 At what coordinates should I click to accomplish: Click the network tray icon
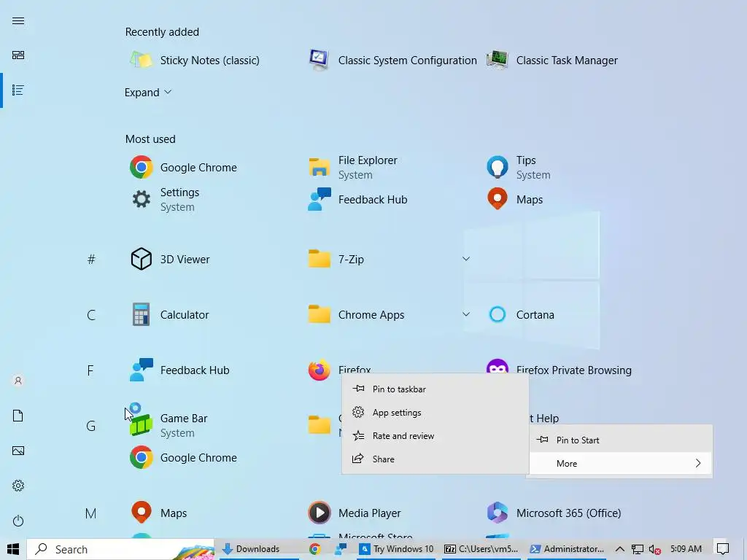click(637, 549)
